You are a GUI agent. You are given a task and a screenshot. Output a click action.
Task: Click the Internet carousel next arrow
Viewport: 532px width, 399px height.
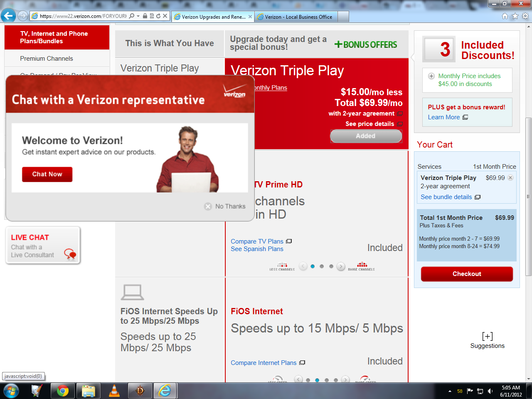click(345, 379)
